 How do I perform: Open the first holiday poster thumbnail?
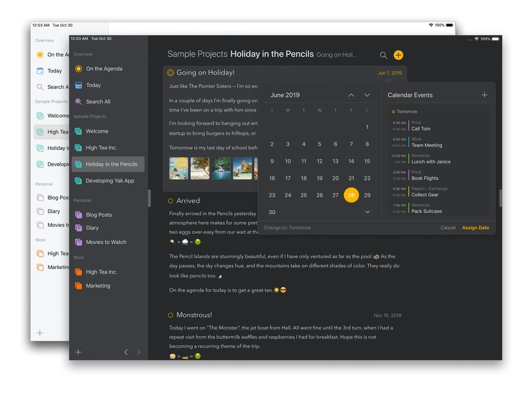click(178, 168)
